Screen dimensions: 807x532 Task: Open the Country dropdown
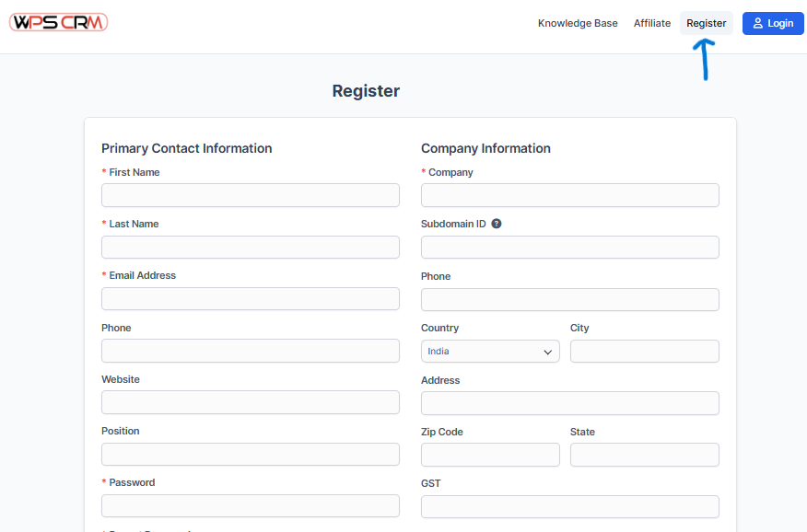pos(490,352)
